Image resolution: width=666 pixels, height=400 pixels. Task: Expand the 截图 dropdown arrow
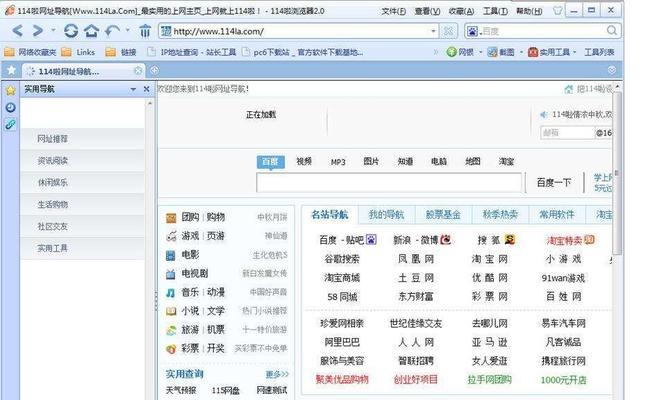coord(521,52)
